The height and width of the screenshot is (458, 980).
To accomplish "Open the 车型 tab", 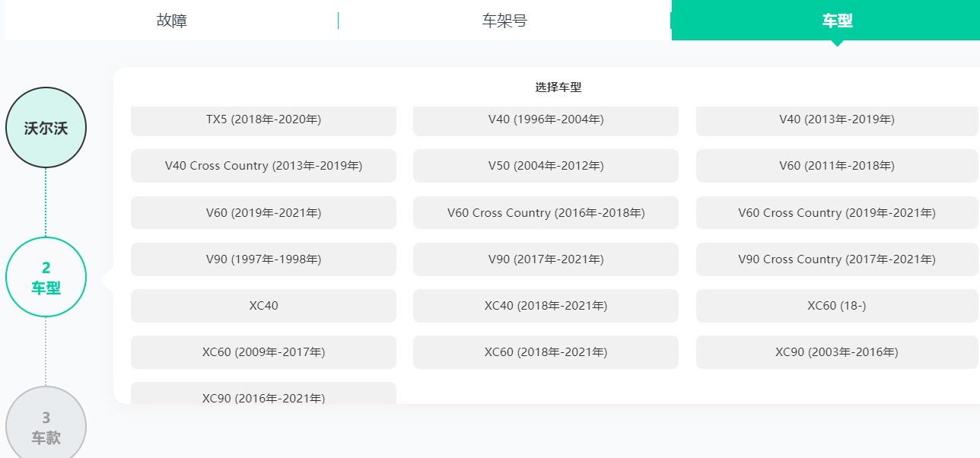I will pyautogui.click(x=837, y=21).
